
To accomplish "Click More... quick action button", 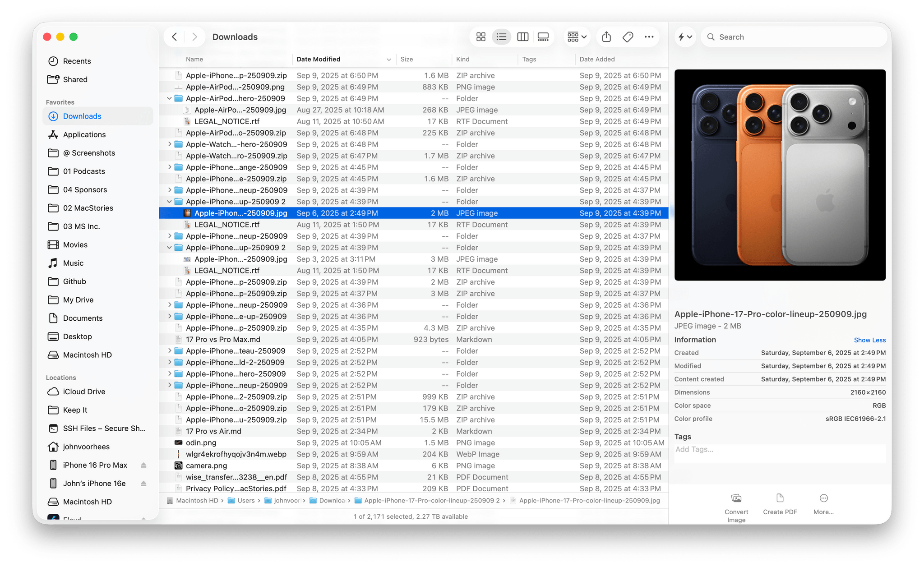I will [x=823, y=504].
